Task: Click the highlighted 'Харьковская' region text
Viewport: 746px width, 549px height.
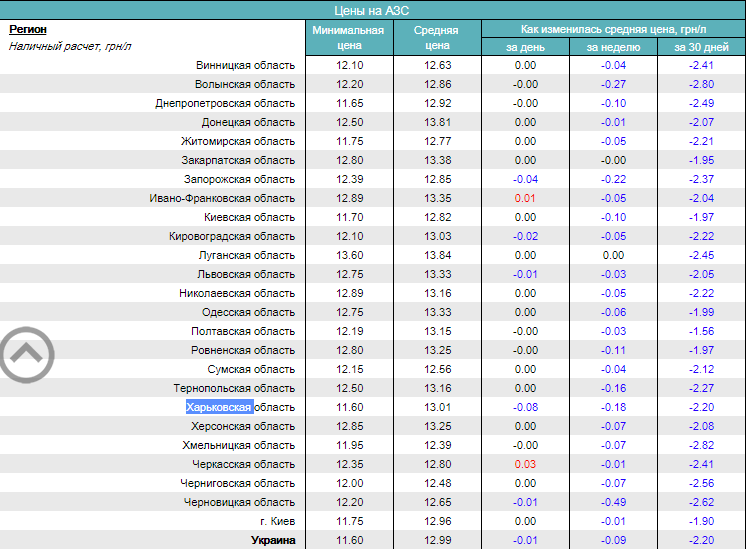Action: 218,407
